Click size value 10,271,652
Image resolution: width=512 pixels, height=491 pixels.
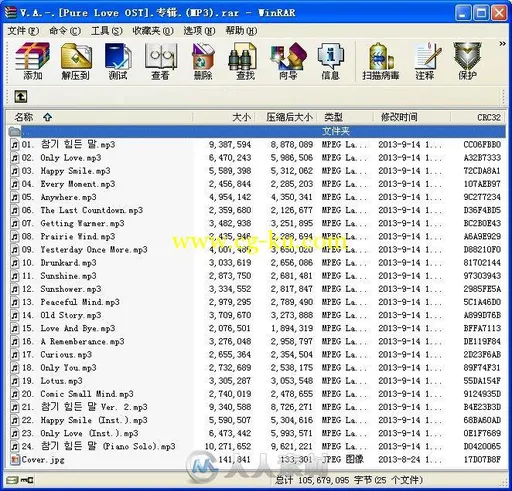point(228,447)
